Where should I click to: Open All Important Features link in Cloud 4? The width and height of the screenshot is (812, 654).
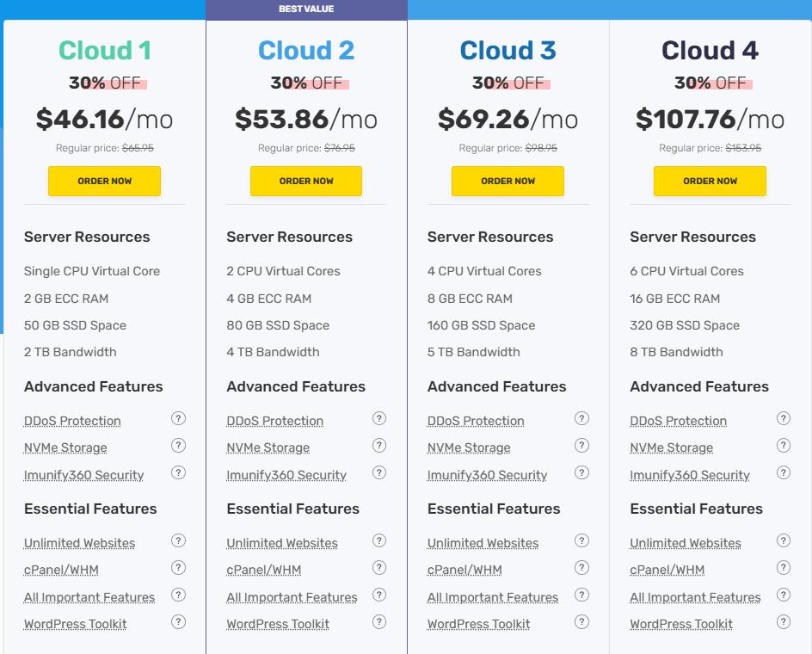695,597
